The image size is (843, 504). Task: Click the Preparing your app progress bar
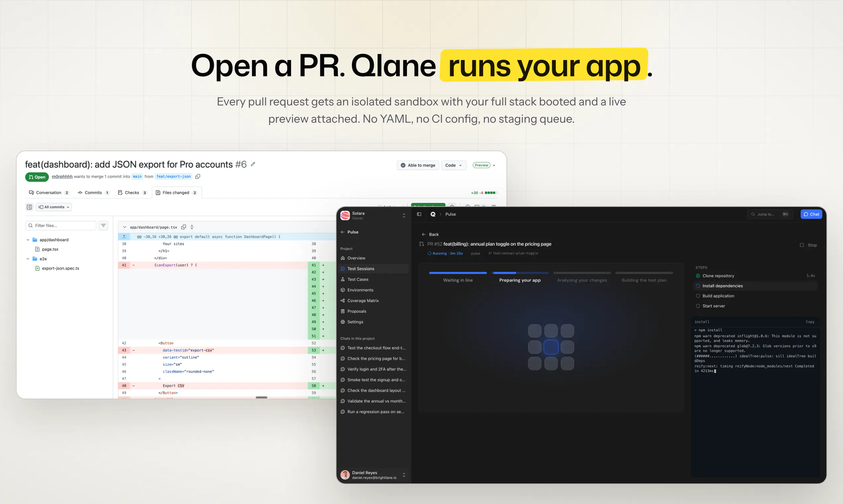click(520, 273)
